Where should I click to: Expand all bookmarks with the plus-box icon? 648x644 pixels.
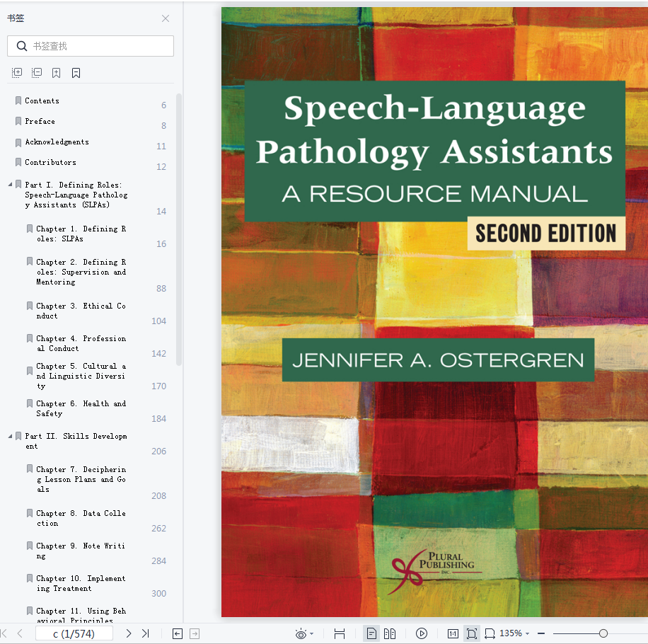pyautogui.click(x=17, y=73)
